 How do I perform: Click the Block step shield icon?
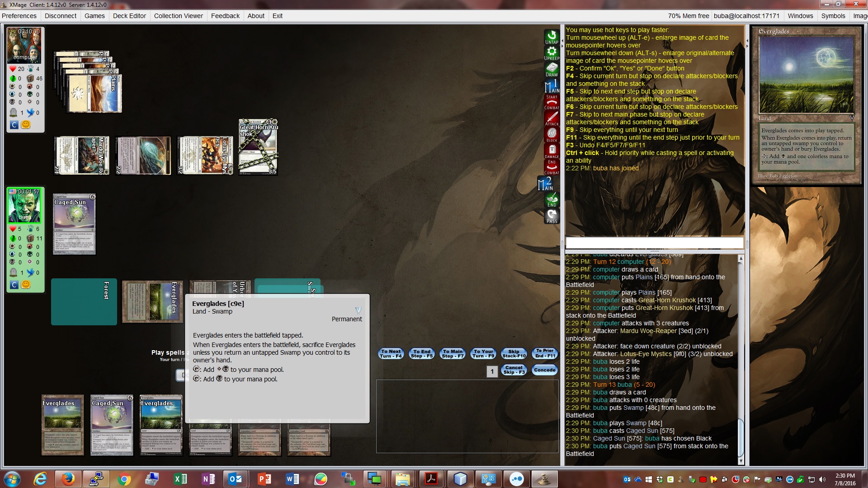point(552,134)
